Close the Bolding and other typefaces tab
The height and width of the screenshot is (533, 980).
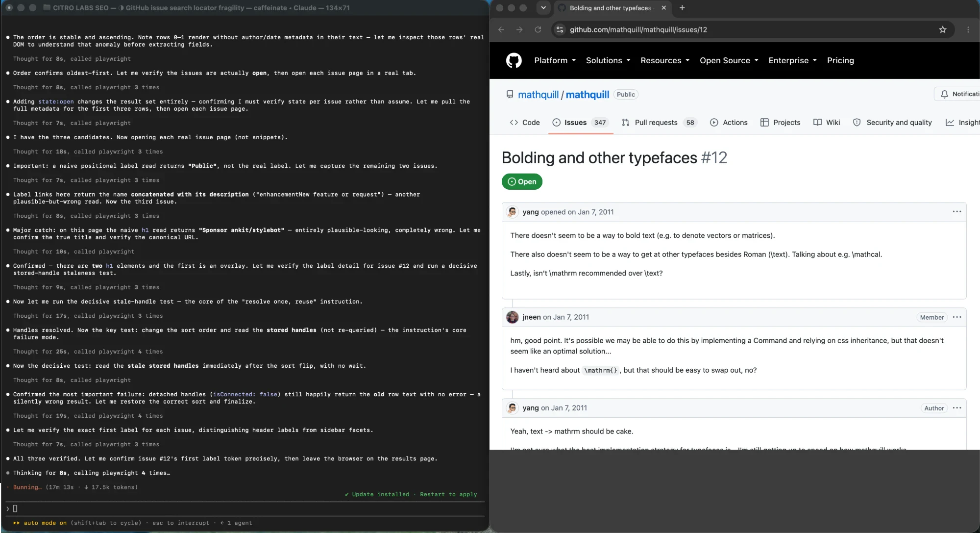pyautogui.click(x=663, y=8)
